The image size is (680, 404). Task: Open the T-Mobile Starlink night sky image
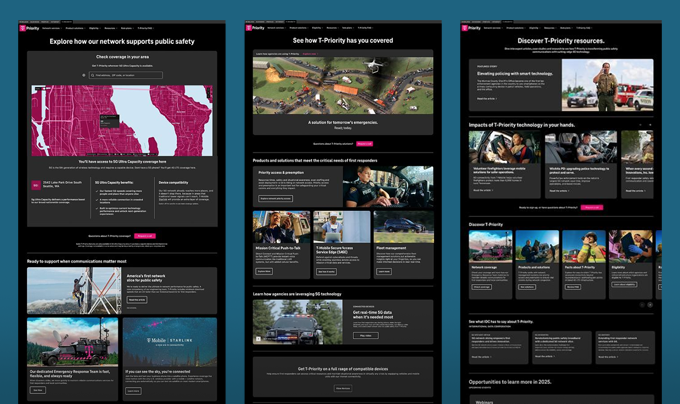(170, 342)
